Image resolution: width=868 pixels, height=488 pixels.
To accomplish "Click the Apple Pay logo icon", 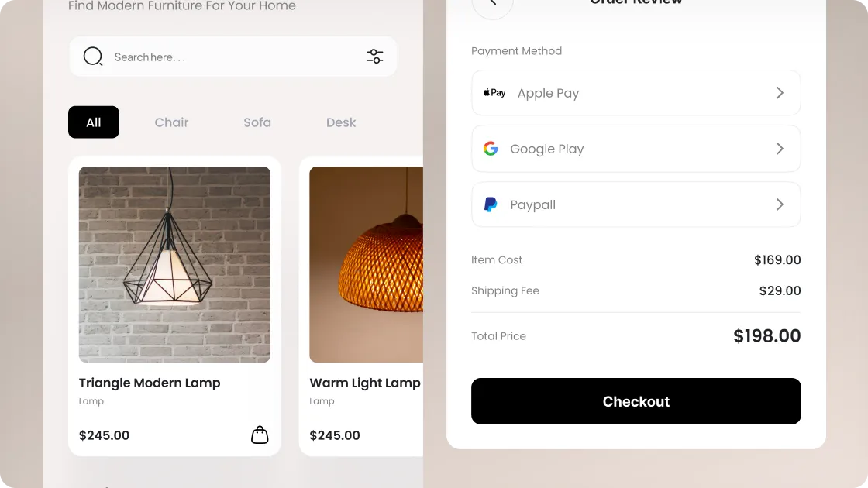I will (x=494, y=92).
